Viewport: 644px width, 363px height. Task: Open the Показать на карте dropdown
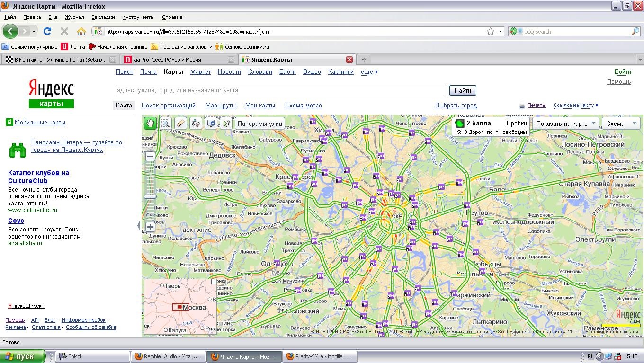click(x=566, y=124)
